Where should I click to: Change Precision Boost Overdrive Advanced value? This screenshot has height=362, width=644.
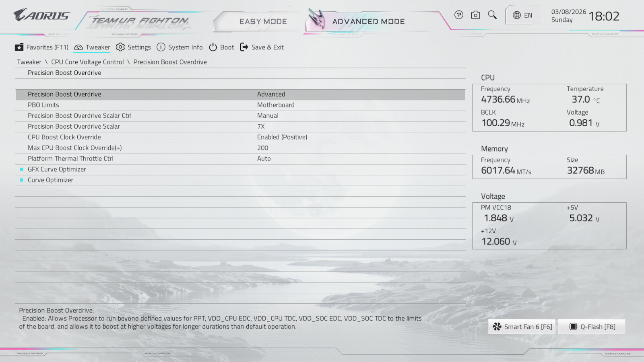[x=271, y=94]
